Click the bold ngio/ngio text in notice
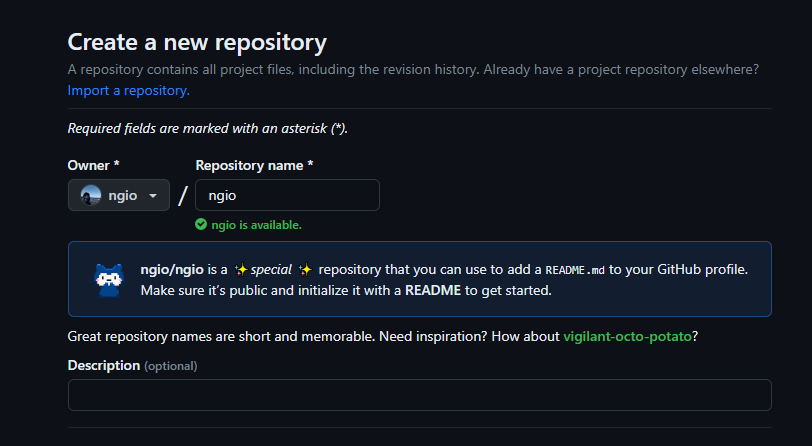 (172, 269)
